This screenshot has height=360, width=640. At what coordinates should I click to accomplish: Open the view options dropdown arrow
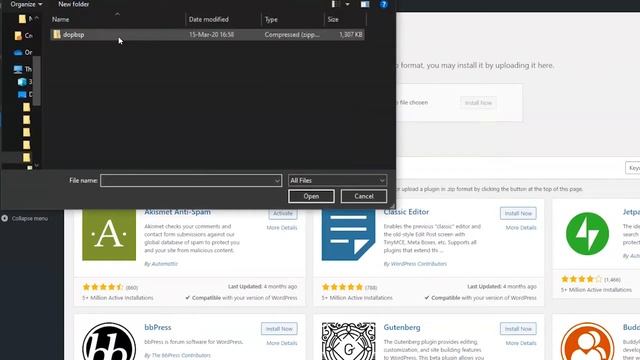347,4
